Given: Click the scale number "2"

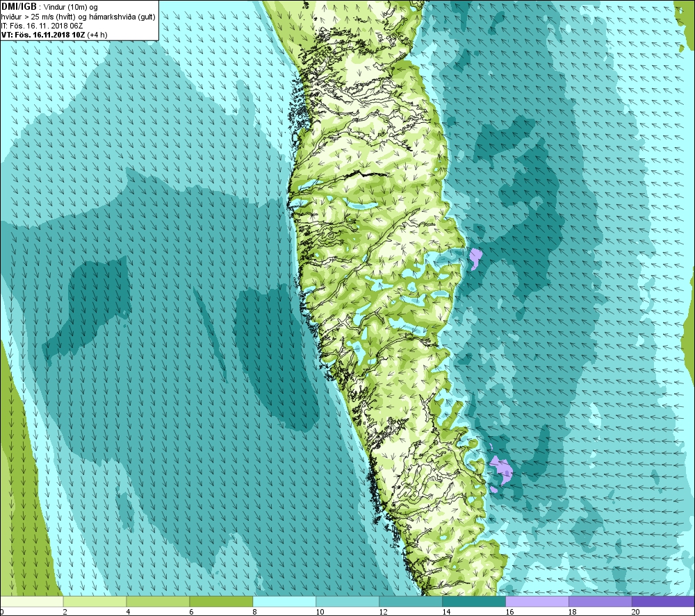Looking at the screenshot, I should [65, 612].
